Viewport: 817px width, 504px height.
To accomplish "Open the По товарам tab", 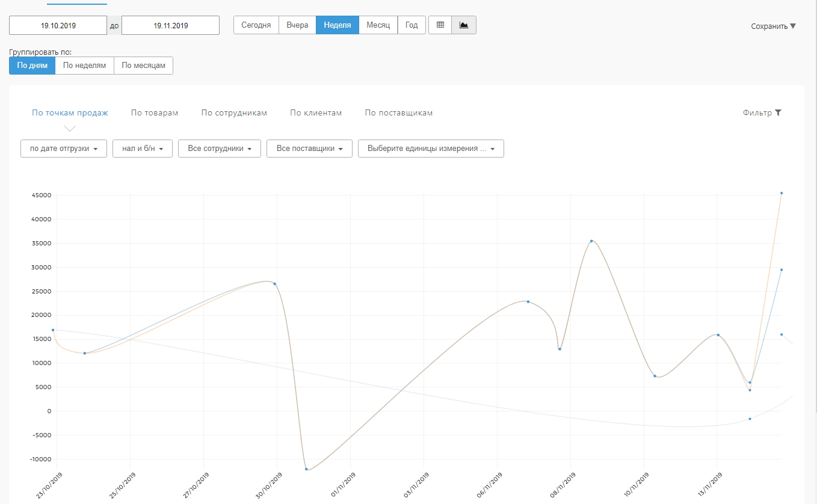I will (155, 112).
